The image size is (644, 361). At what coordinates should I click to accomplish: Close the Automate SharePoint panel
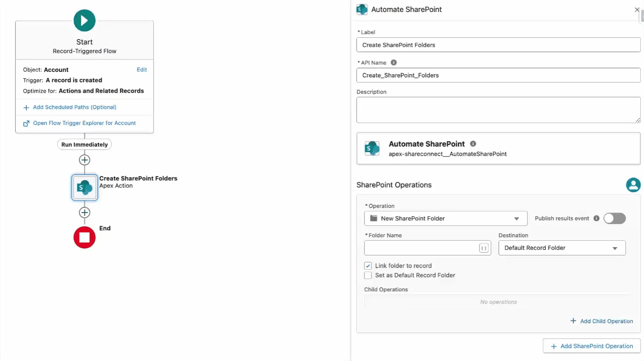(637, 9)
